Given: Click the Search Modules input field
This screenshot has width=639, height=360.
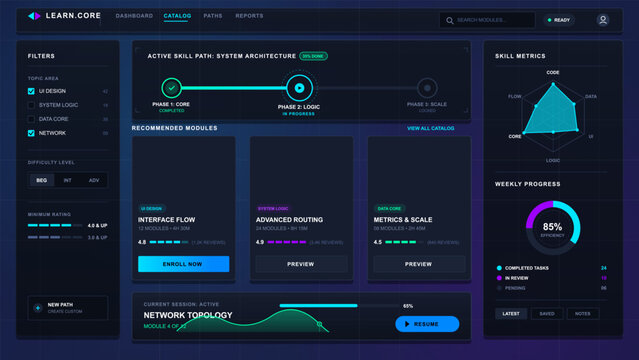Looking at the screenshot, I should click(487, 20).
